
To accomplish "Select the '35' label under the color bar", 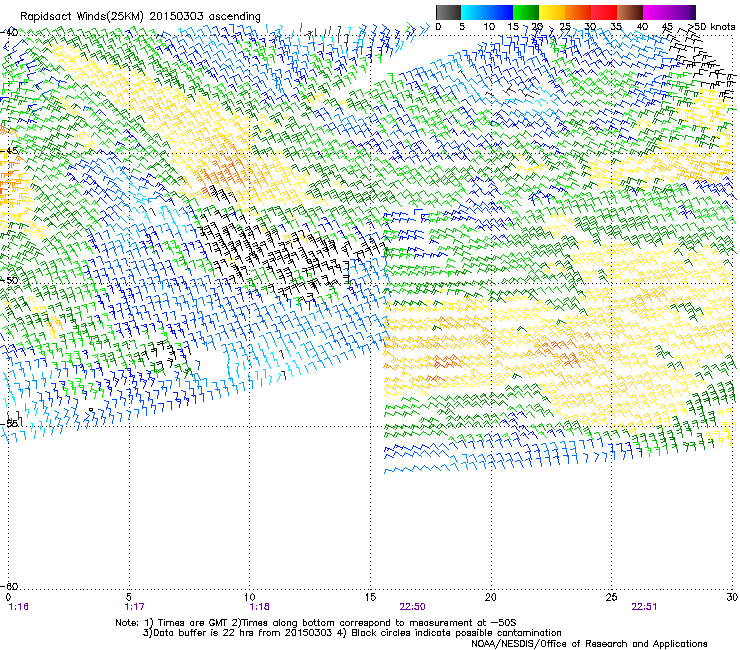I will tap(616, 26).
